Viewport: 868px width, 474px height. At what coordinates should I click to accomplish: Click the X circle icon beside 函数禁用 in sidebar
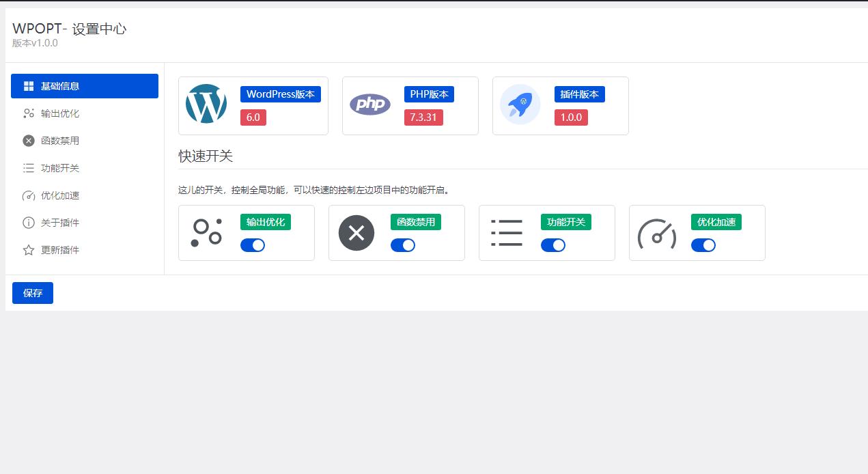tap(29, 141)
